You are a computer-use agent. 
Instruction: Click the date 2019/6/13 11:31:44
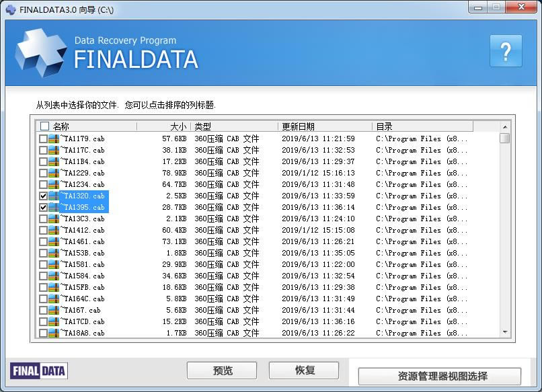318,310
